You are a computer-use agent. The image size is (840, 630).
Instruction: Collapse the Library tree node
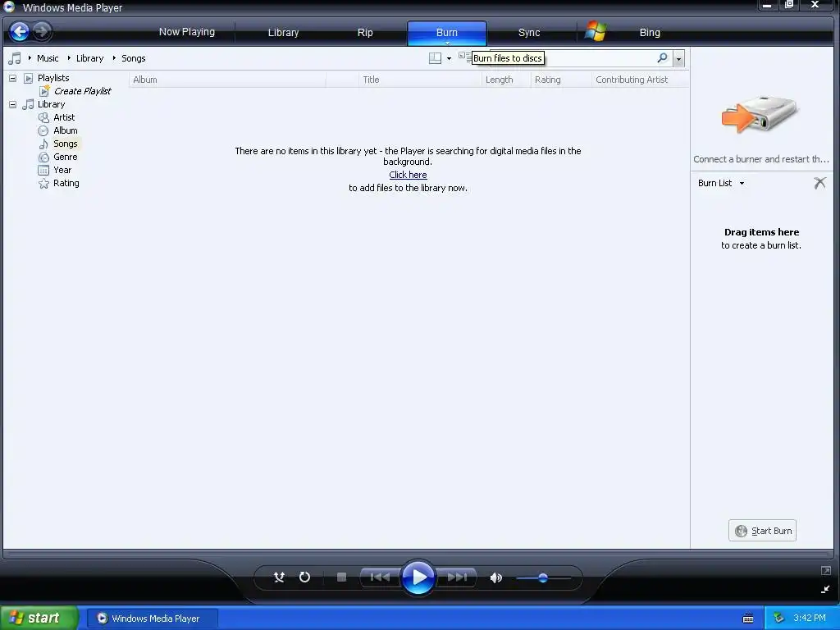click(12, 104)
